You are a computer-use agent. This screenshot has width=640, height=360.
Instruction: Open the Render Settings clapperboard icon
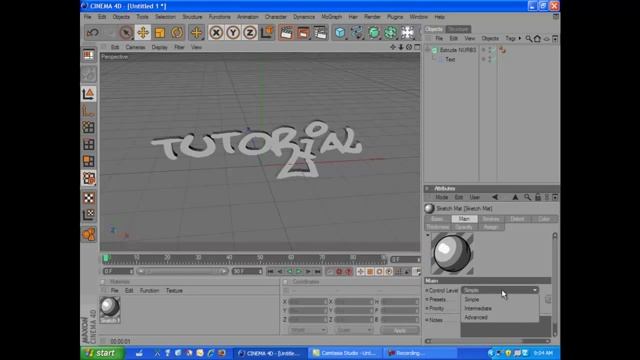coord(320,33)
